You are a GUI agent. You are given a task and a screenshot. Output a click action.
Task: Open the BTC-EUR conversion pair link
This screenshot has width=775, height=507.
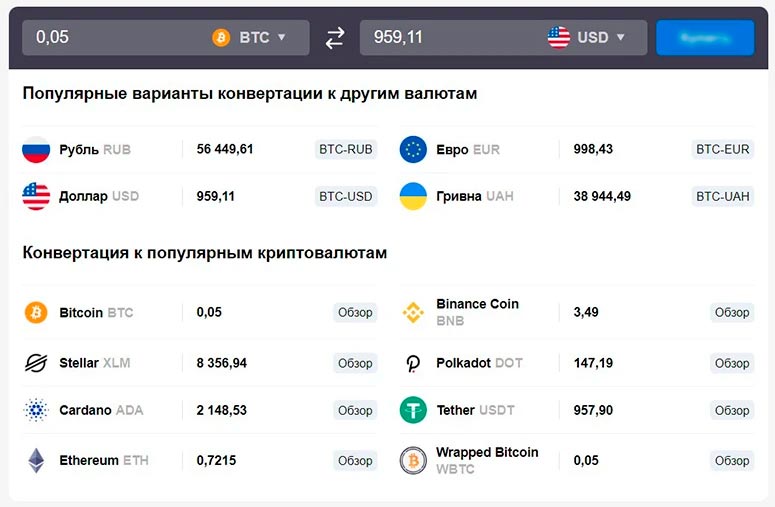pyautogui.click(x=722, y=150)
